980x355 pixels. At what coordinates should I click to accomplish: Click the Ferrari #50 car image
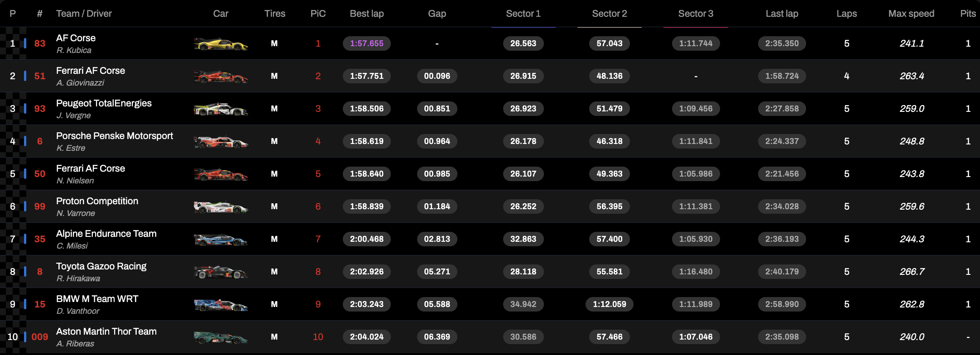(221, 174)
